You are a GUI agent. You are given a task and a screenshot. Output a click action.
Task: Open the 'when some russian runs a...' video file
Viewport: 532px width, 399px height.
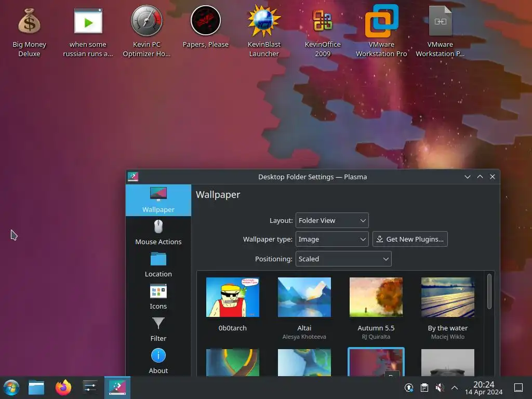tap(88, 31)
